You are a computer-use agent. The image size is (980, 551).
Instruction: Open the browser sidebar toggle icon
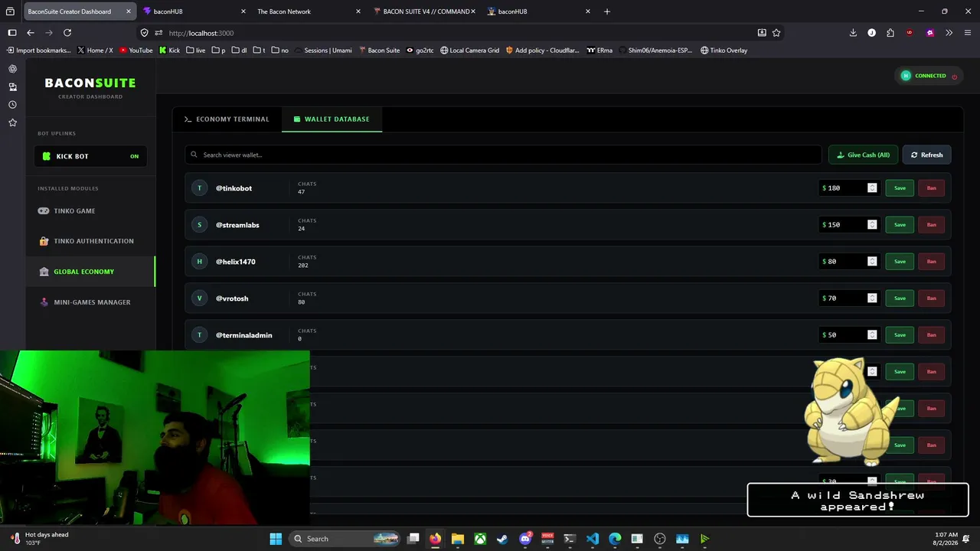click(x=12, y=33)
